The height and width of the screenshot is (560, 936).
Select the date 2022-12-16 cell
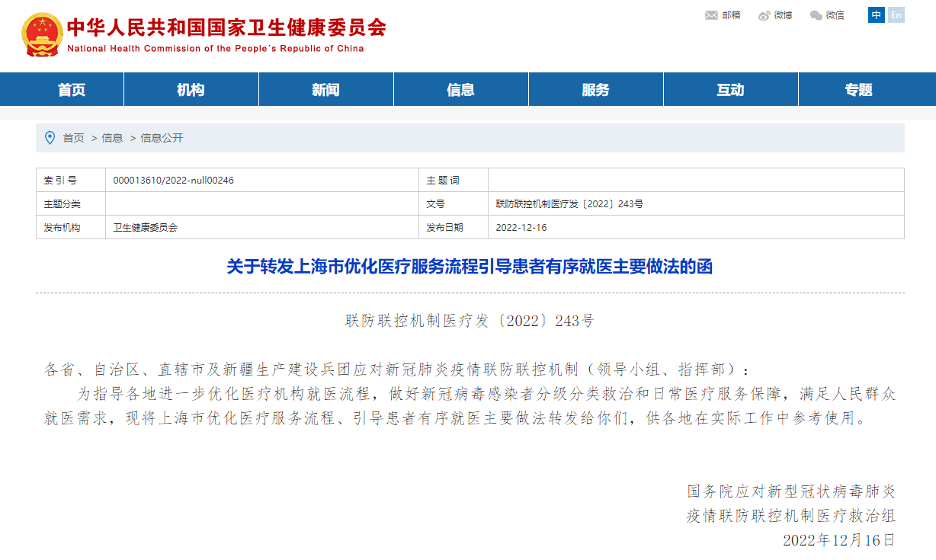coord(696,227)
